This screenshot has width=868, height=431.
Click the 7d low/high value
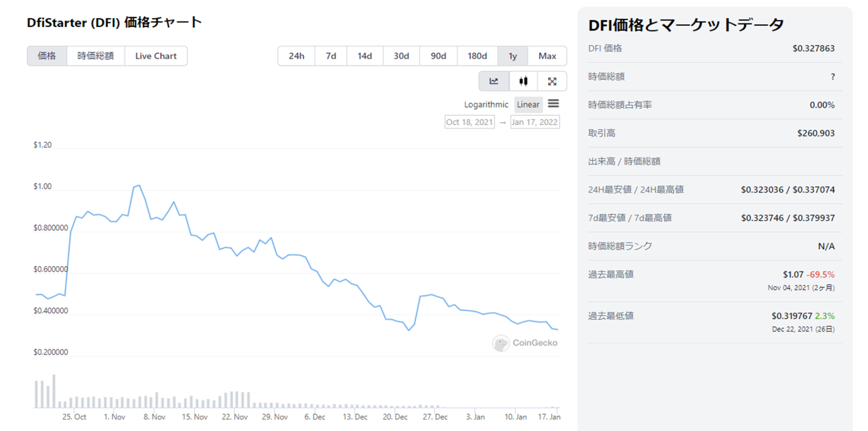[788, 218]
